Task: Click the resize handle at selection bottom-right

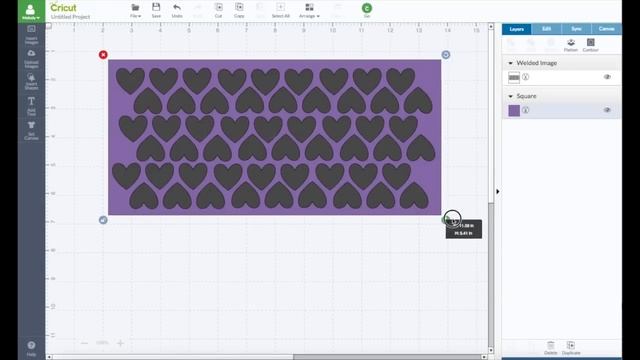Action: click(446, 220)
